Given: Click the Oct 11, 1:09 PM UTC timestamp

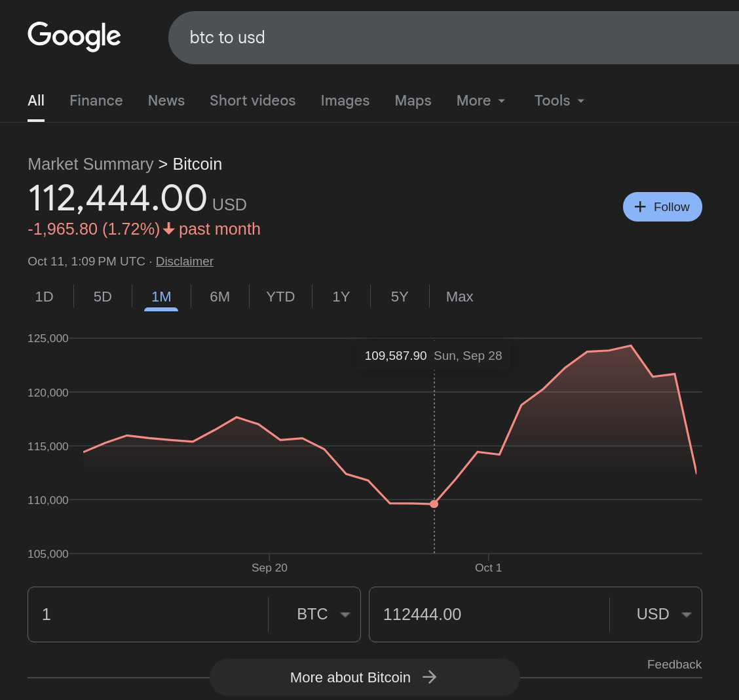Looking at the screenshot, I should (86, 261).
